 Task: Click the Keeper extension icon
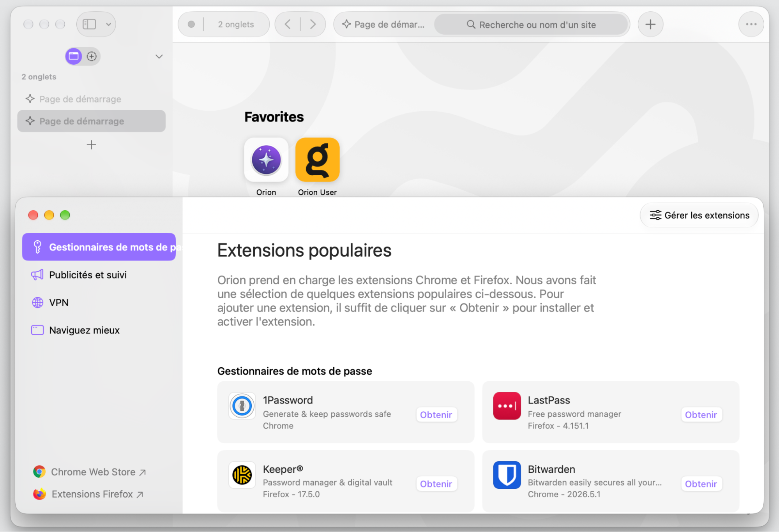coord(242,475)
